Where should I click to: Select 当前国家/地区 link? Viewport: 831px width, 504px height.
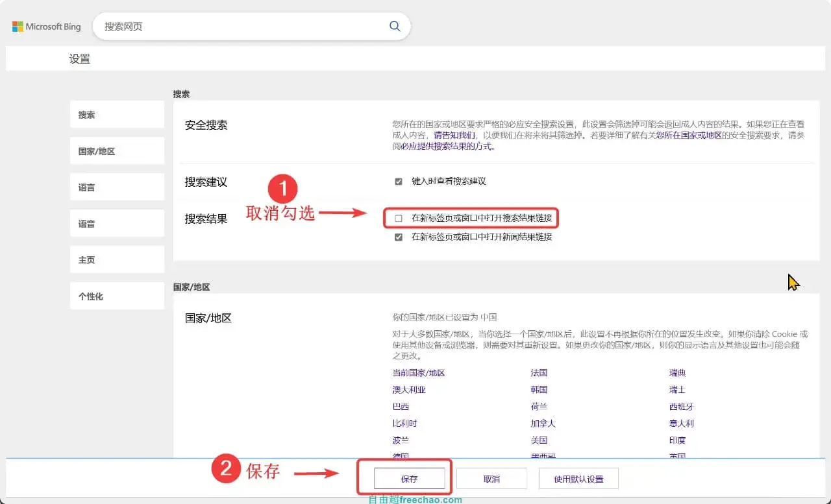coord(419,373)
